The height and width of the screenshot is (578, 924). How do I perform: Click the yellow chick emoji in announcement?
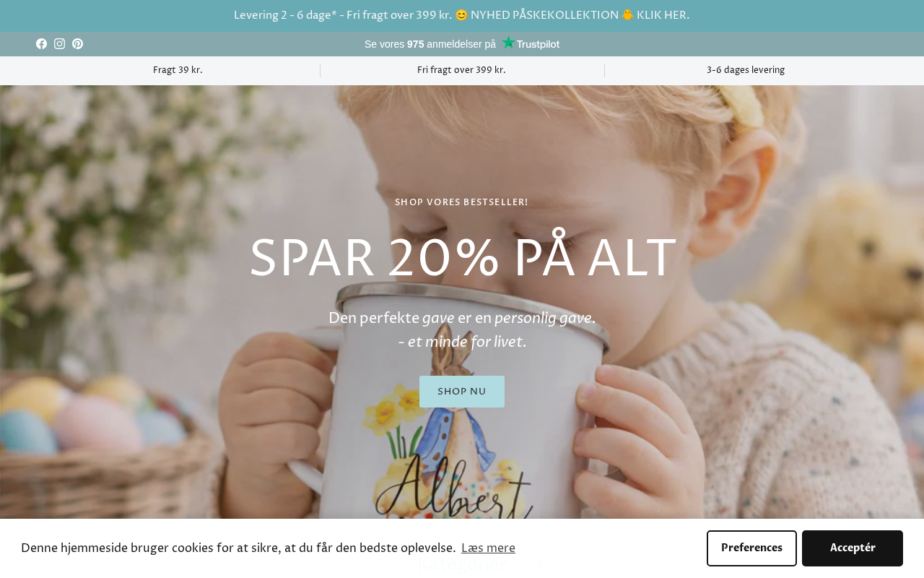click(627, 15)
